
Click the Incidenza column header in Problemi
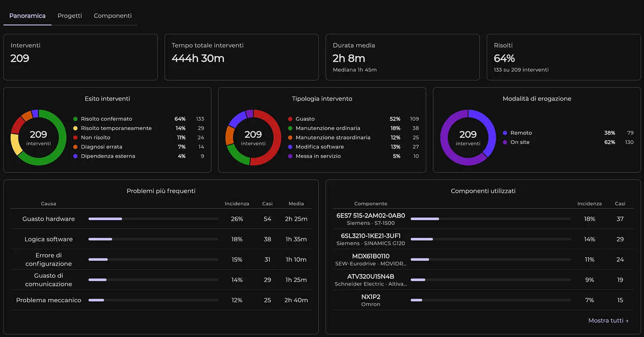(x=237, y=203)
